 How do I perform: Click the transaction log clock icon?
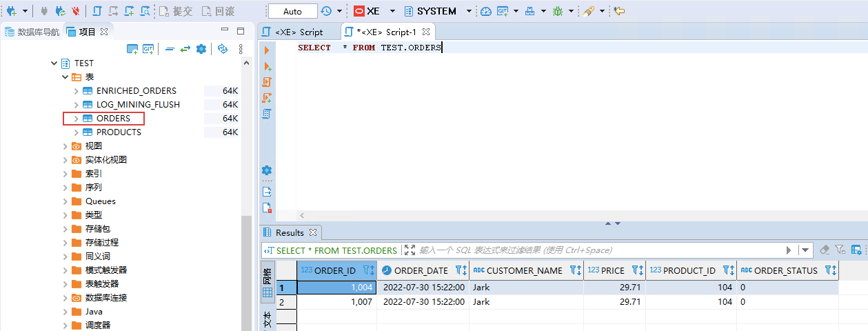coord(326,11)
